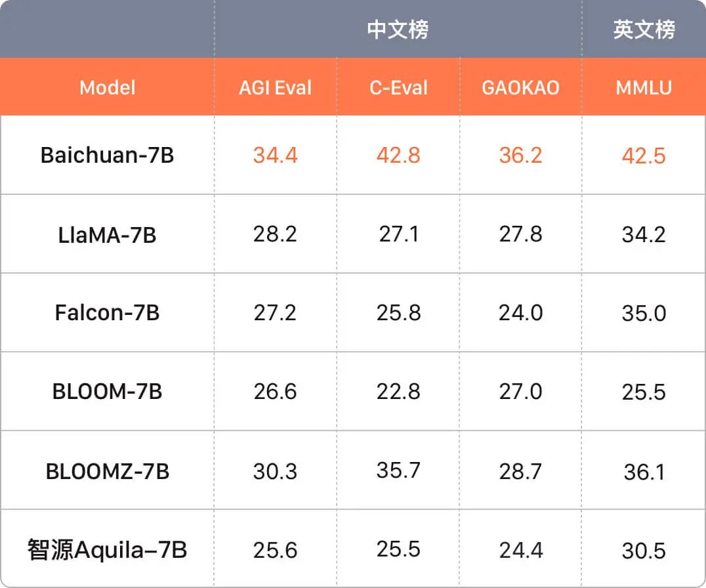Select the AGI Eval column header
Screen dimensions: 706x588
pyautogui.click(x=275, y=87)
